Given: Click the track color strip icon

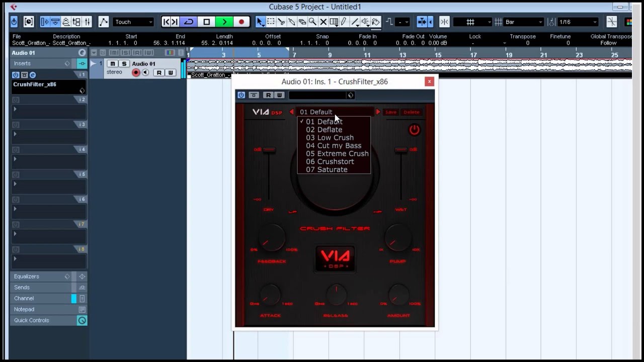Looking at the screenshot, I should [x=170, y=53].
